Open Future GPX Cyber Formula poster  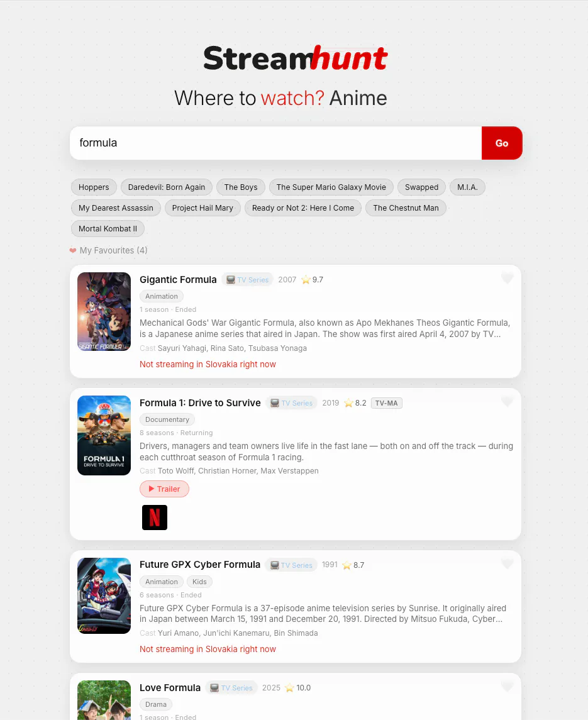(x=104, y=595)
